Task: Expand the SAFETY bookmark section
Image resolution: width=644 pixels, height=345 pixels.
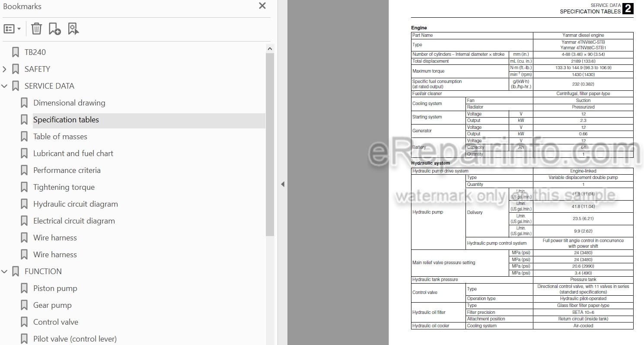Action: click(4, 69)
